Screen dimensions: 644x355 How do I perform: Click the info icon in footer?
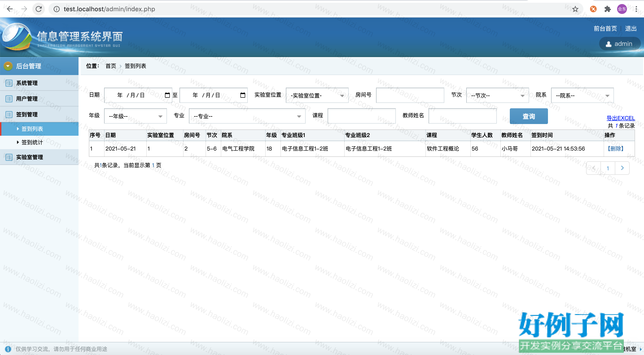tap(8, 349)
